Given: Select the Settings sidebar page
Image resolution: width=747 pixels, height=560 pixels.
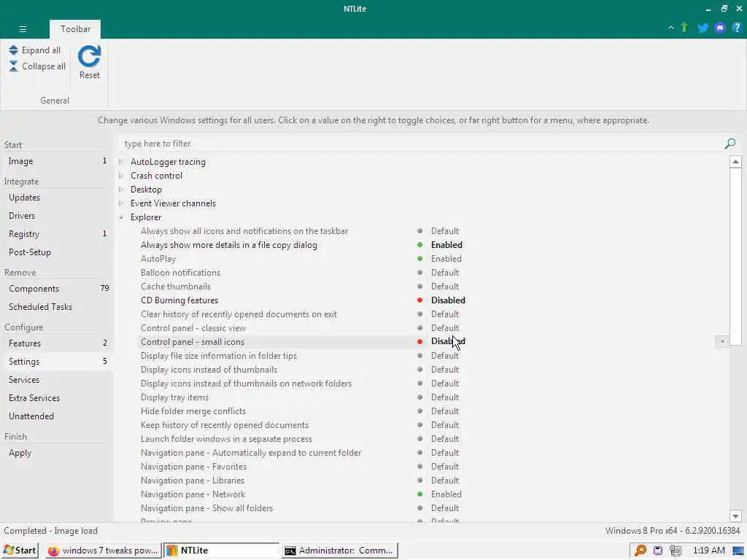Looking at the screenshot, I should coord(57,362).
